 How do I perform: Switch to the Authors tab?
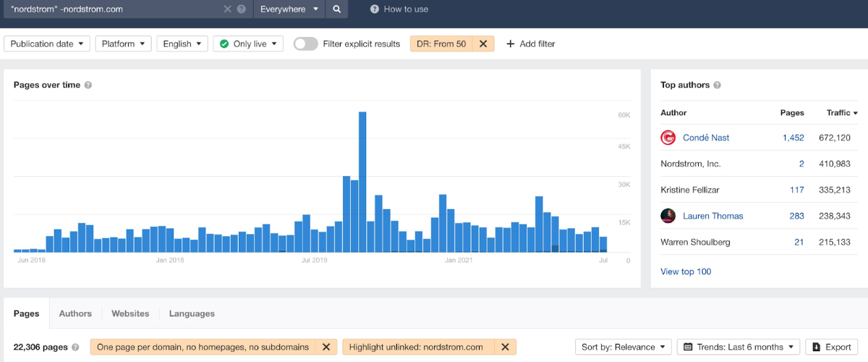[x=75, y=313]
